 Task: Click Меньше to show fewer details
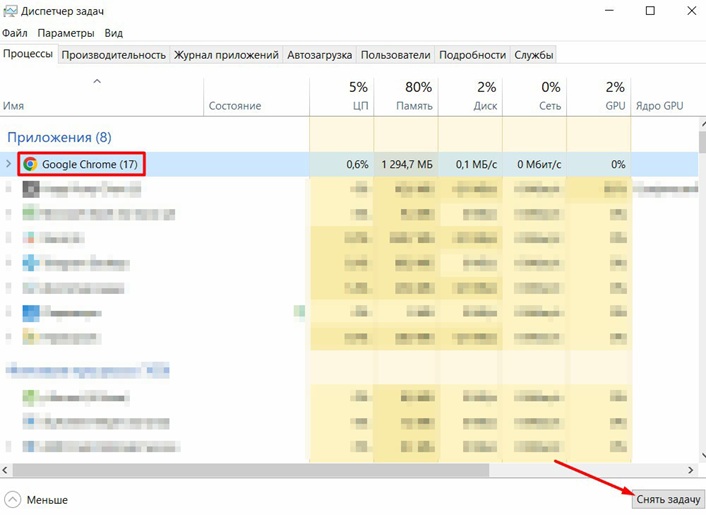point(47,500)
